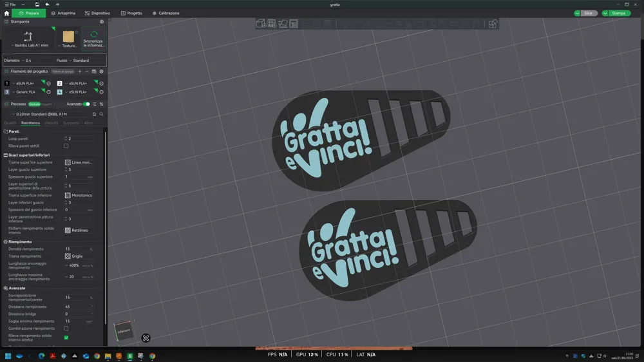Open the Texture plate type dropdown
The image size is (644, 362).
pos(68,38)
